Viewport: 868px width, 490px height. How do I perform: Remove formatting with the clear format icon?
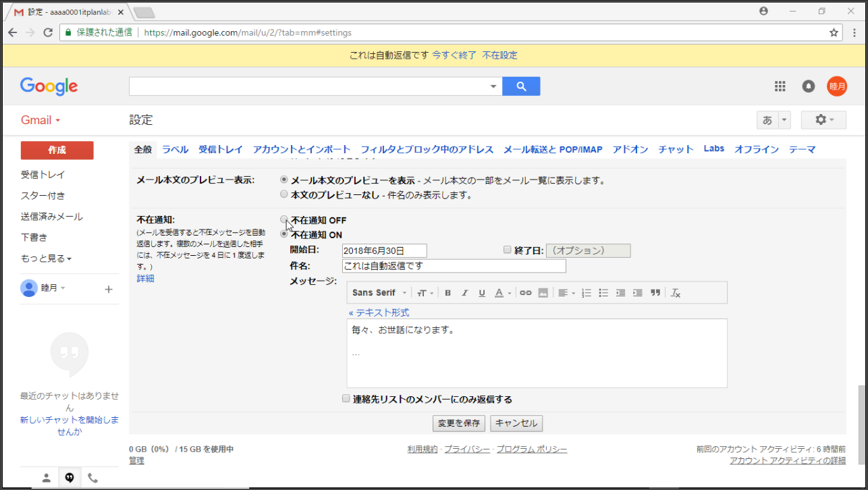click(x=676, y=293)
